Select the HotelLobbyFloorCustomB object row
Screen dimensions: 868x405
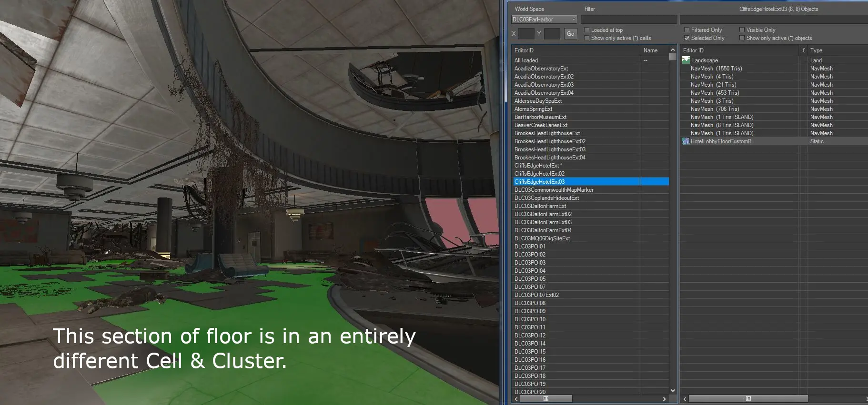(774, 141)
